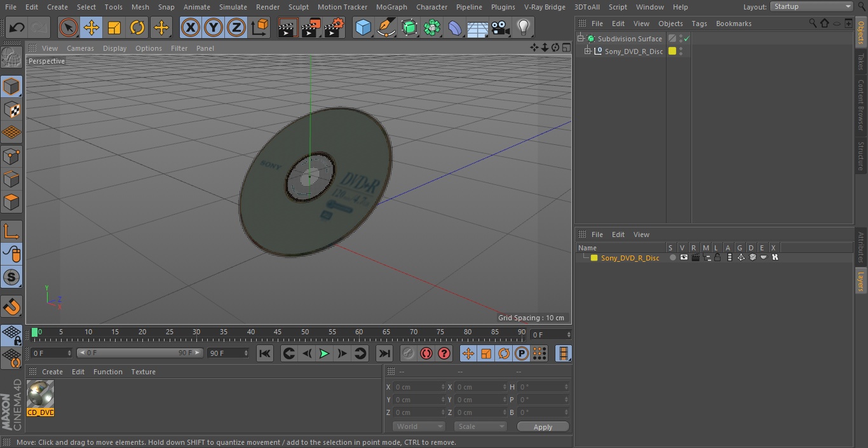Toggle the magnet snapping icon
This screenshot has height=448, width=868.
coord(11,307)
